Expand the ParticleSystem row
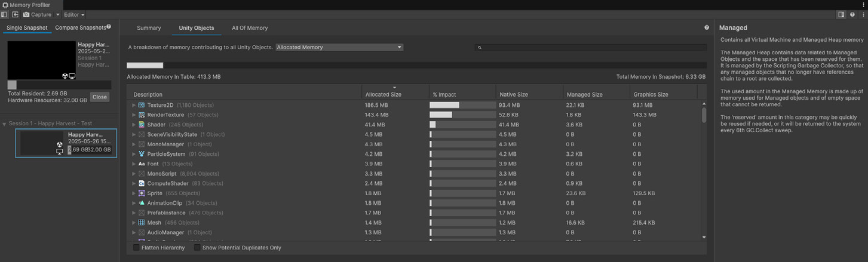Screen dimensions: 868x262 134,154
